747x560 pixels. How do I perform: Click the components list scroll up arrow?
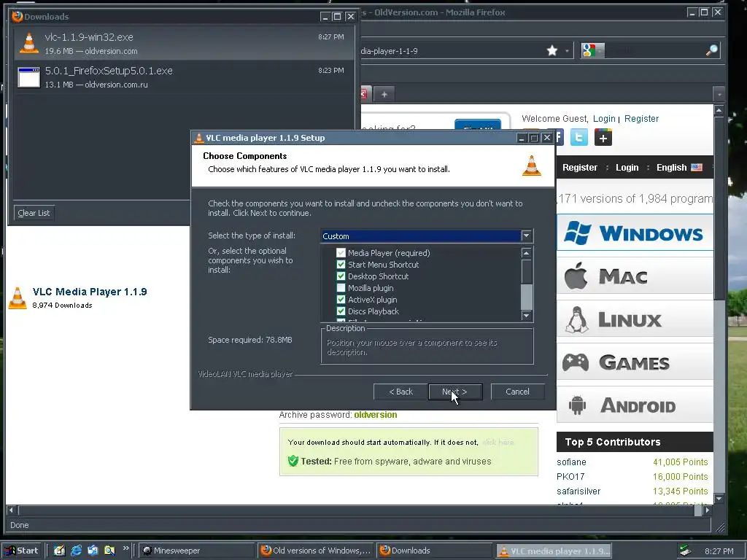(x=527, y=253)
